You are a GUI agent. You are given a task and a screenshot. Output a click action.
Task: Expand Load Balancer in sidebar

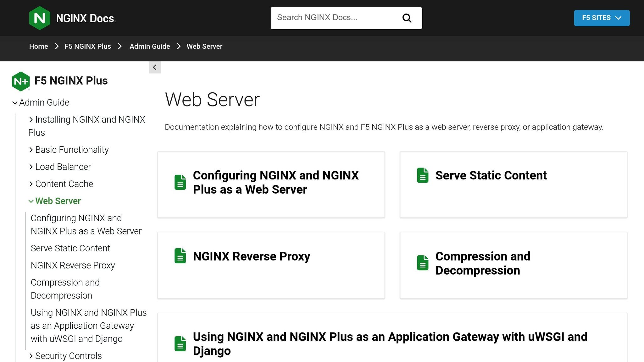tap(31, 167)
